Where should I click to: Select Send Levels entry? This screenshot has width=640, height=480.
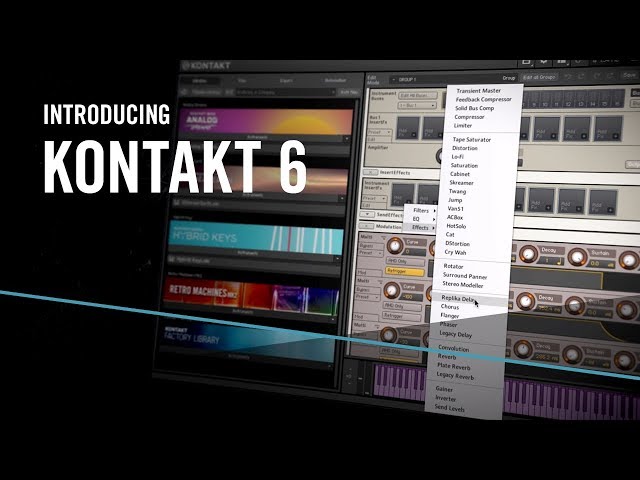449,407
